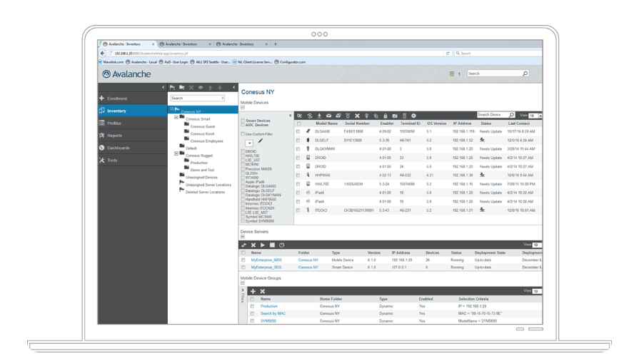Click the play start-server icon in Device Servers toolbar

(263, 245)
